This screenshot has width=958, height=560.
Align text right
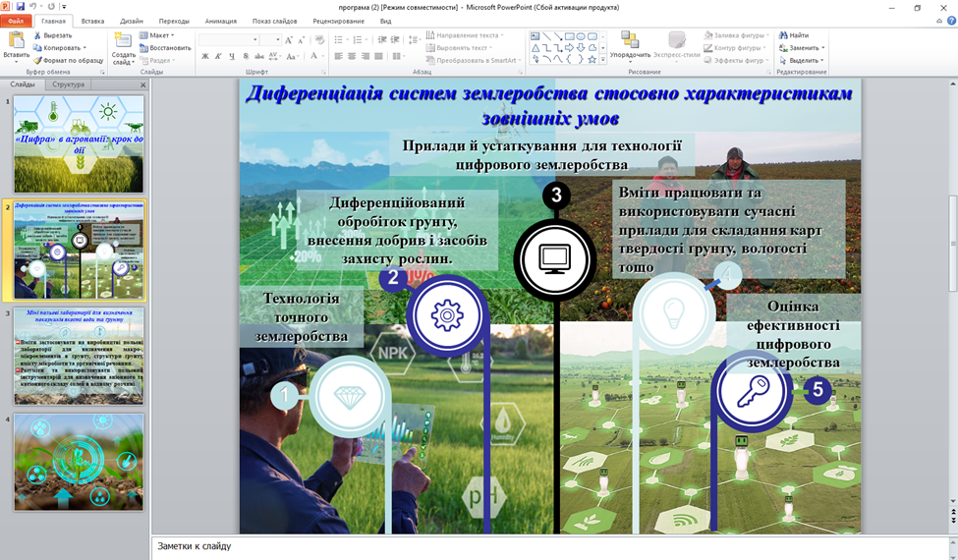pyautogui.click(x=366, y=56)
